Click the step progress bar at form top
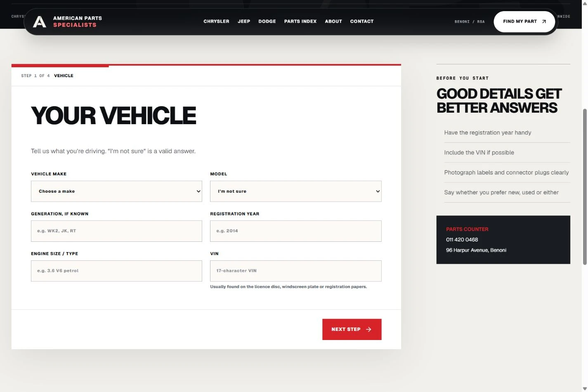Viewport: 588px width, 392px height. (x=206, y=65)
